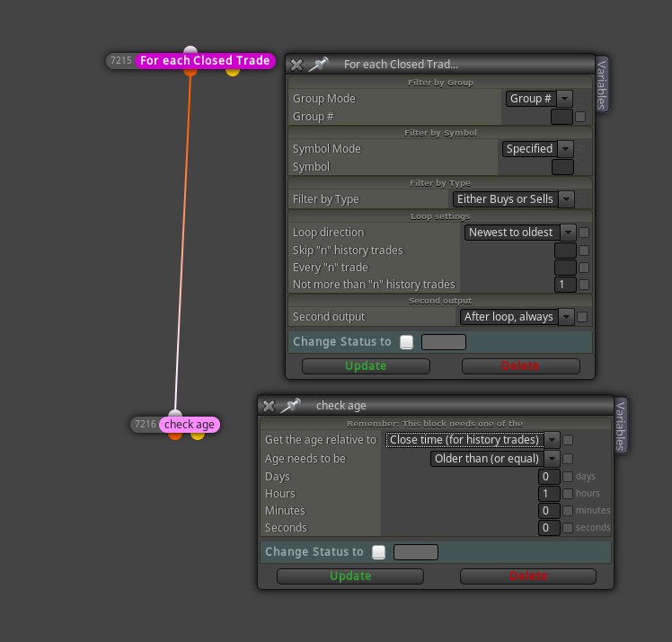Click Delete in For each Closed Trade panel
Image resolution: width=672 pixels, height=642 pixels.
521,366
